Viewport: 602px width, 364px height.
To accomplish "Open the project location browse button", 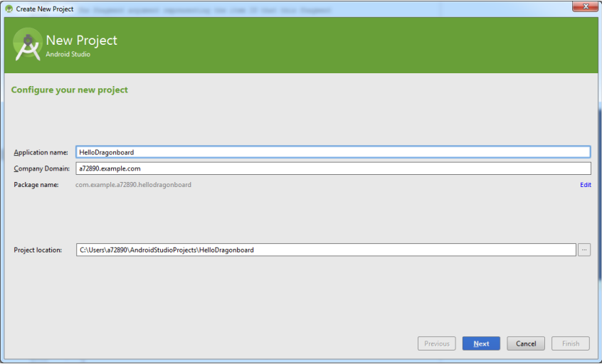I will click(584, 250).
